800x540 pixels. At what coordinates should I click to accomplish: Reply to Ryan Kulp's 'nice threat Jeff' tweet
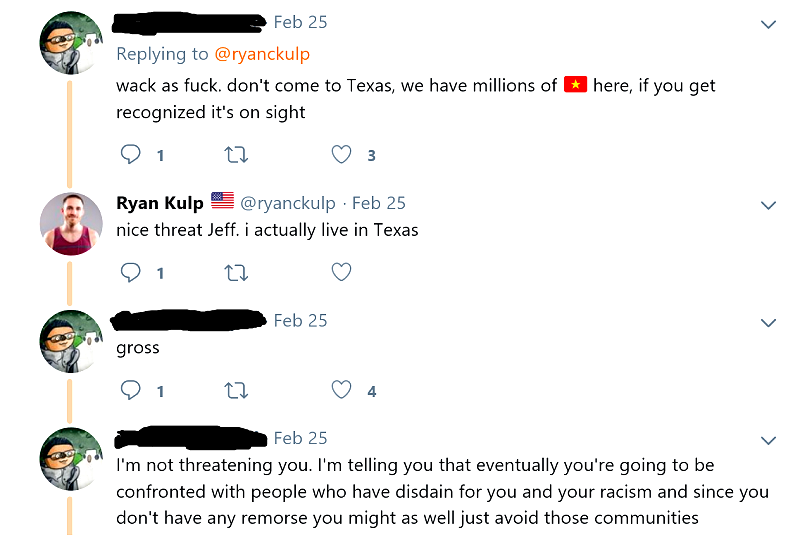click(x=131, y=272)
